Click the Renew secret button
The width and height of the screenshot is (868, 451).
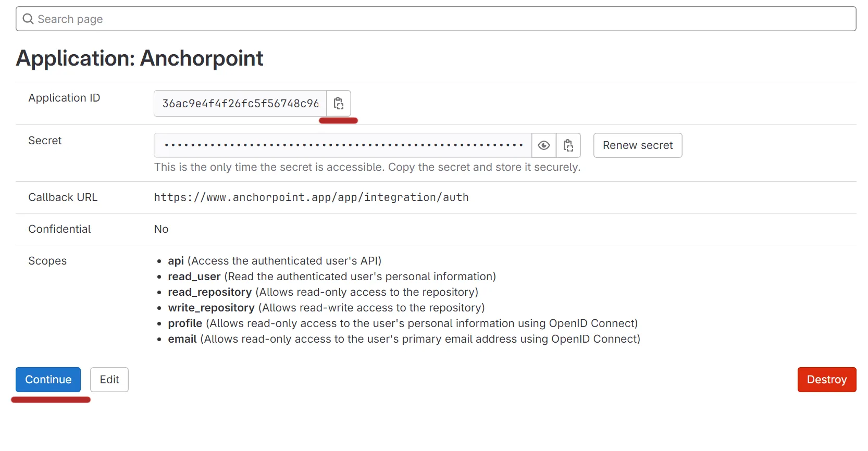click(x=638, y=145)
